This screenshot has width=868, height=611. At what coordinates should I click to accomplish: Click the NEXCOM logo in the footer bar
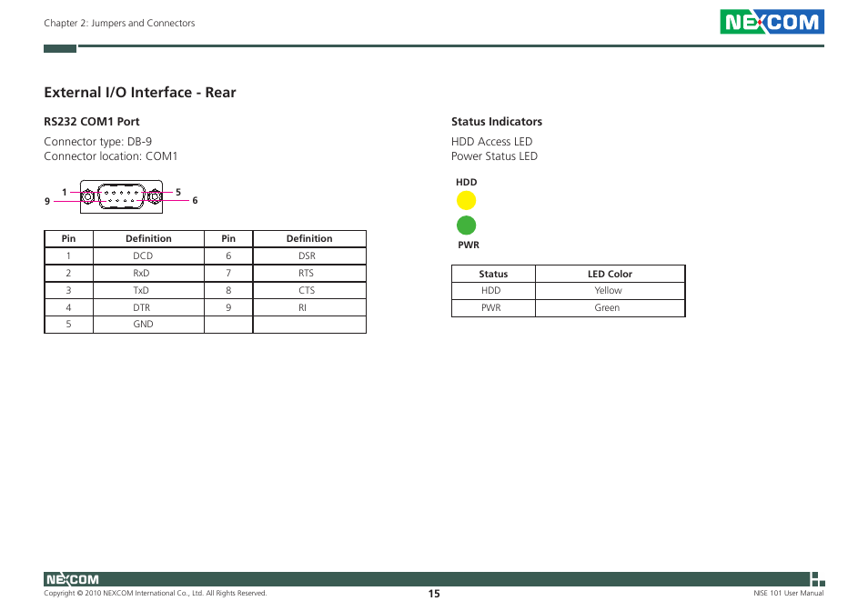click(x=73, y=579)
